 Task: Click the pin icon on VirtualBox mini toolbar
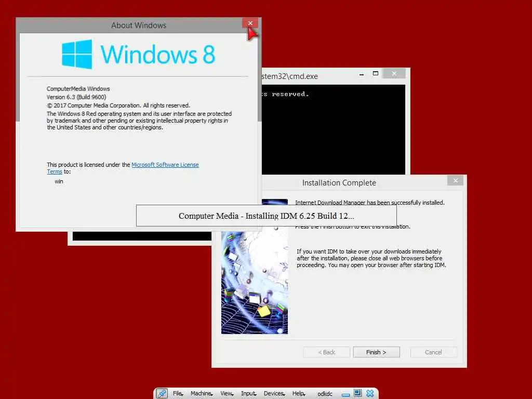click(x=162, y=394)
